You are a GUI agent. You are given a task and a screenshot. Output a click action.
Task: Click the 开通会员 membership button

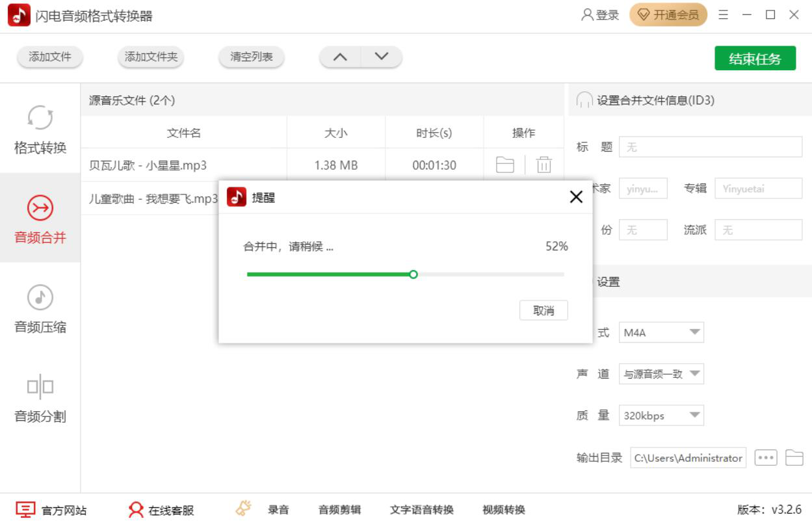(x=670, y=15)
